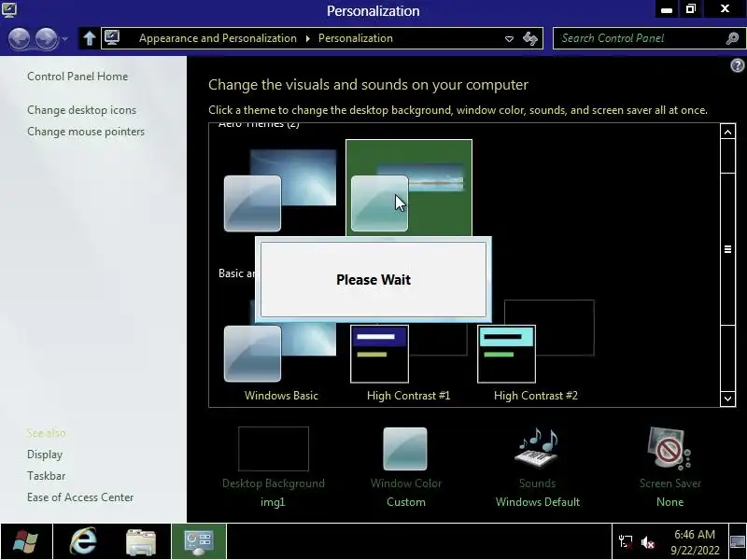Open the address bar history dropdown
The width and height of the screenshot is (747, 560).
(509, 38)
